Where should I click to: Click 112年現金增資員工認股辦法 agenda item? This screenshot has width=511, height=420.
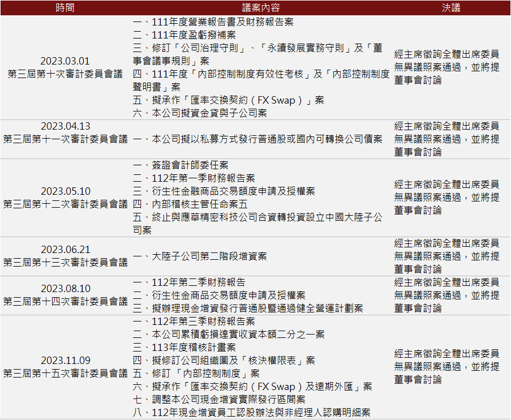coord(252,413)
